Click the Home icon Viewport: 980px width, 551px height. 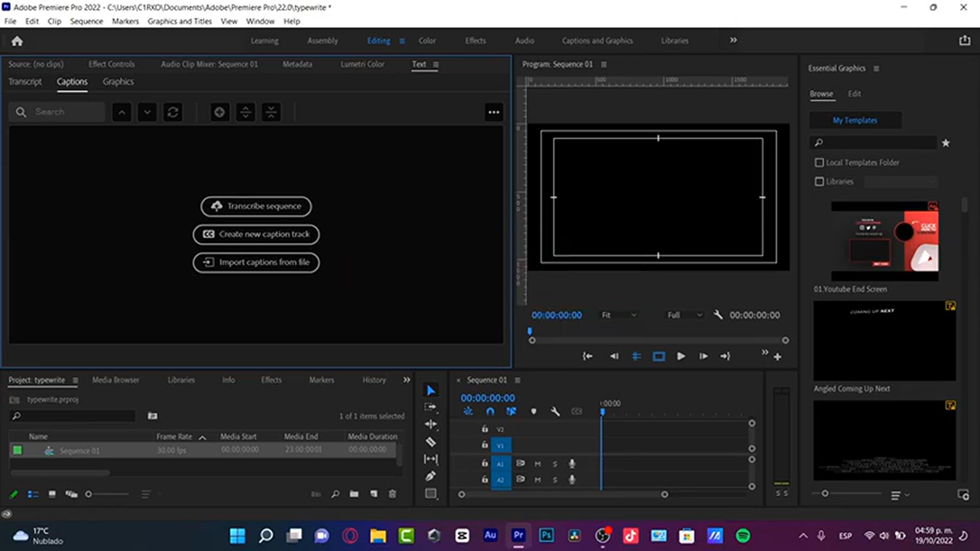coord(17,41)
